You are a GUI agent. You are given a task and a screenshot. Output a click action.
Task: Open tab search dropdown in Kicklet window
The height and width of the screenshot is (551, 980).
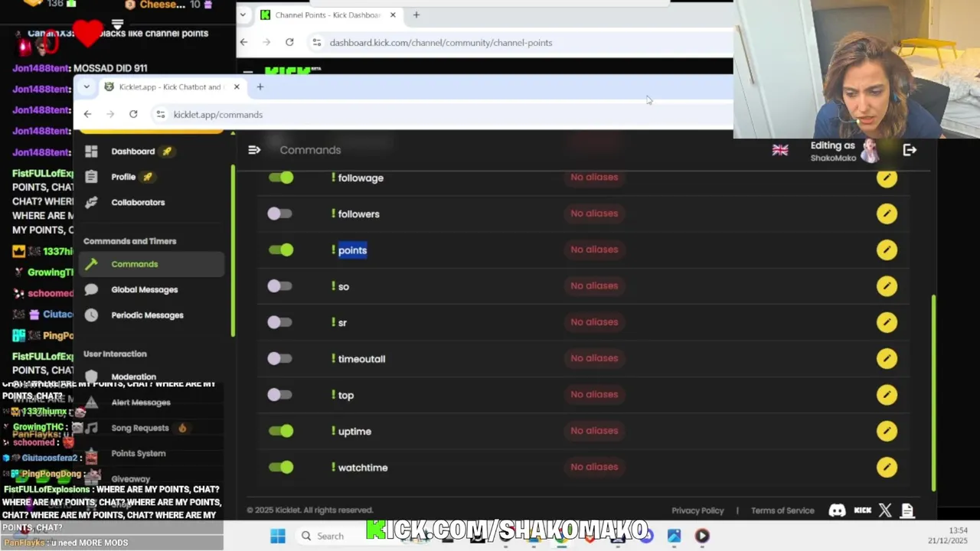click(87, 86)
